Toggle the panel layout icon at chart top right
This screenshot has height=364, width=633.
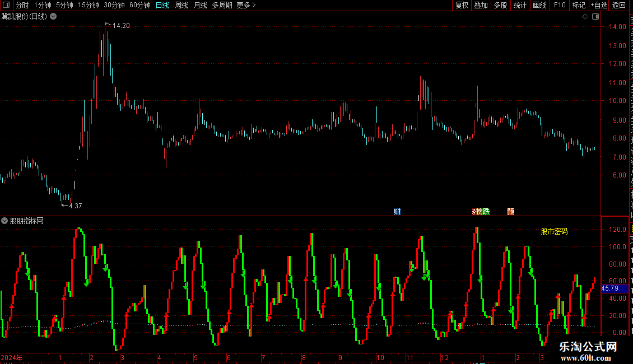(x=595, y=17)
